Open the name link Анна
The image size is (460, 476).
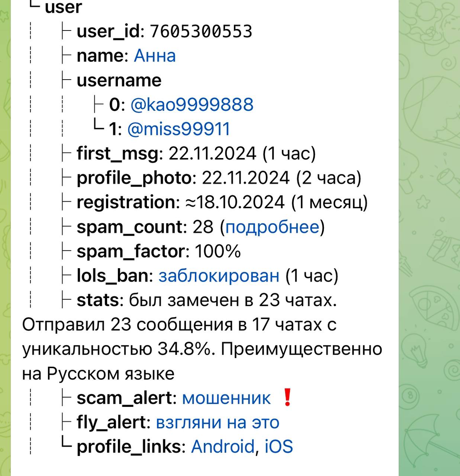coord(155,56)
